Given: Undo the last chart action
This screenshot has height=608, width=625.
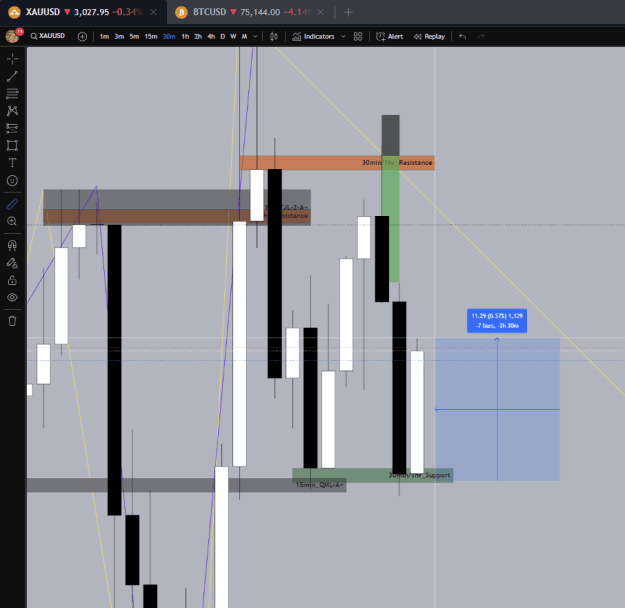Looking at the screenshot, I should pos(462,37).
